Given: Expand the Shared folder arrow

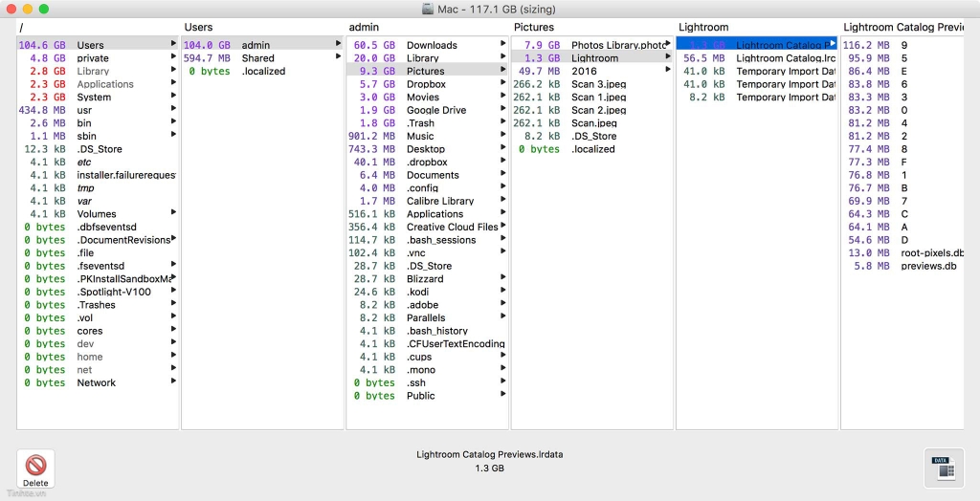Looking at the screenshot, I should click(338, 56).
